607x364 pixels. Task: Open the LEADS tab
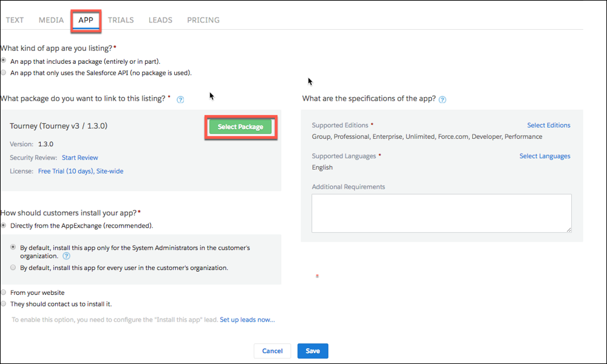tap(160, 20)
